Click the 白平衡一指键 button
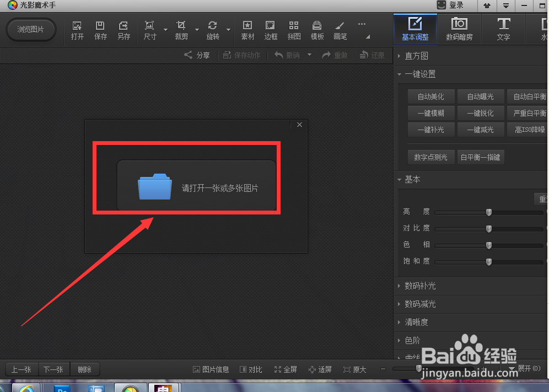The width and height of the screenshot is (549, 392). [481, 157]
